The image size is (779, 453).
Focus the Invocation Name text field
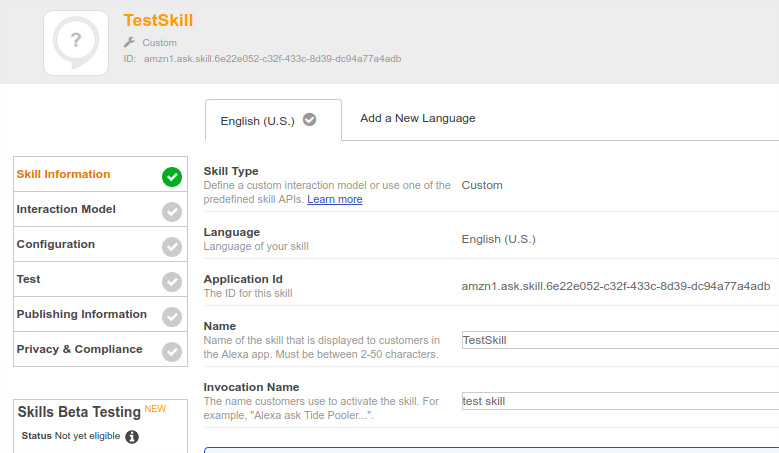click(x=620, y=401)
